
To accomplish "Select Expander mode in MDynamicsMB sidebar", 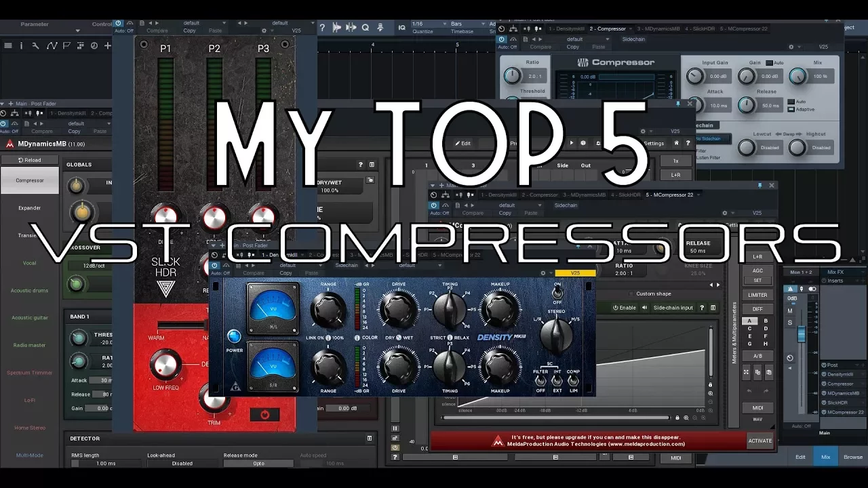I will (x=30, y=208).
